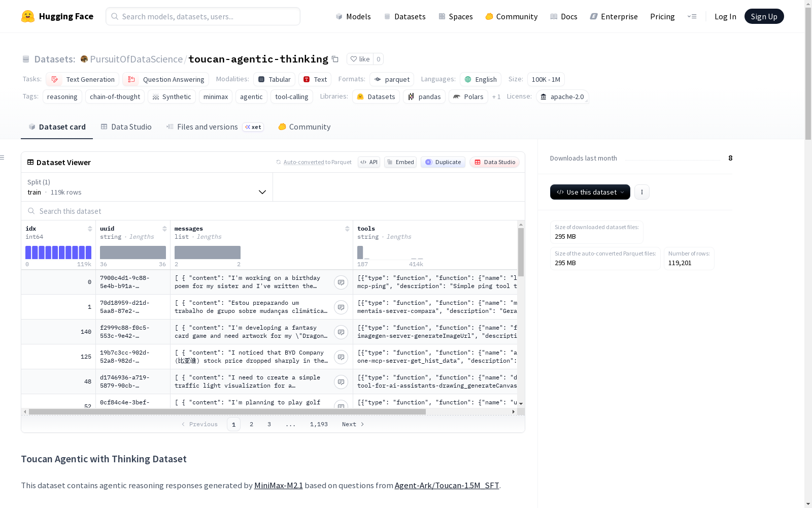The width and height of the screenshot is (812, 508).
Task: Open the three-dot menu beside Use this dataset
Action: (x=642, y=192)
